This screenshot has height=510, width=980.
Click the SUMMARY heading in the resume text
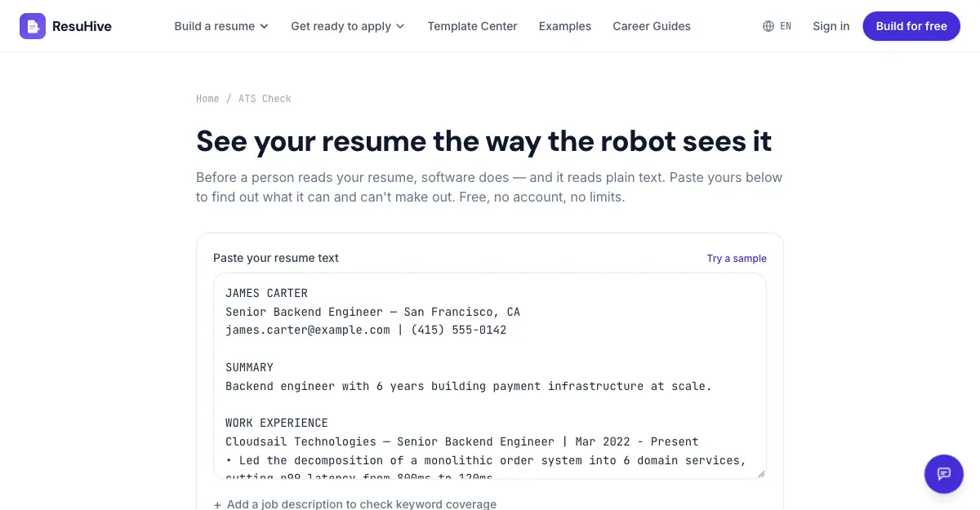pyautogui.click(x=249, y=367)
